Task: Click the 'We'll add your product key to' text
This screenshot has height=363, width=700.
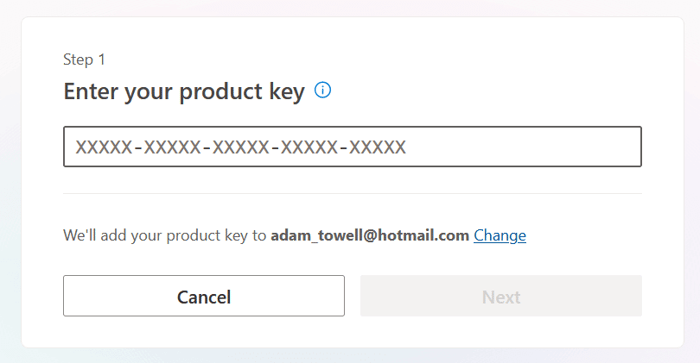Action: coord(165,235)
